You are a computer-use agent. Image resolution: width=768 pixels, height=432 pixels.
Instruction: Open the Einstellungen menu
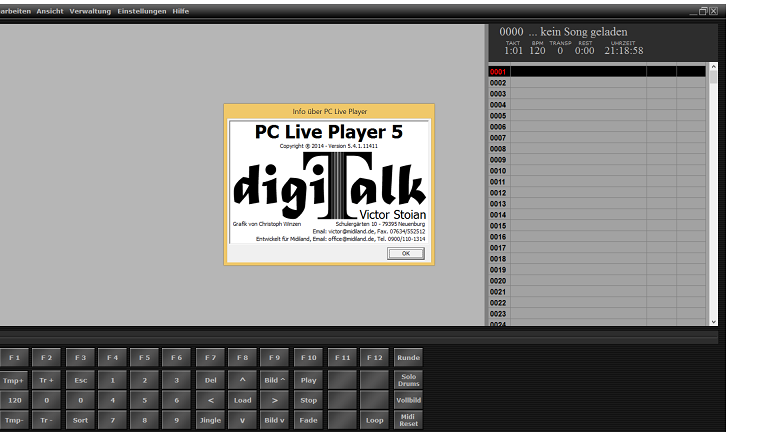coord(142,11)
